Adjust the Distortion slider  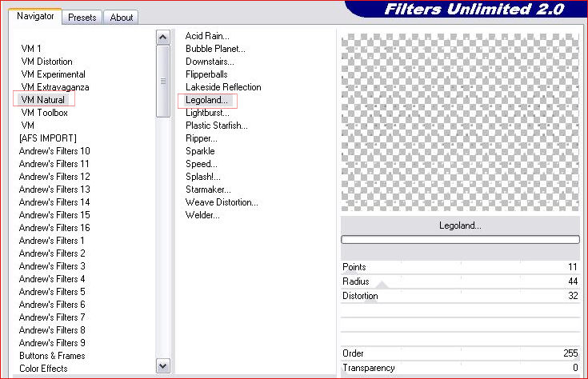point(459,296)
